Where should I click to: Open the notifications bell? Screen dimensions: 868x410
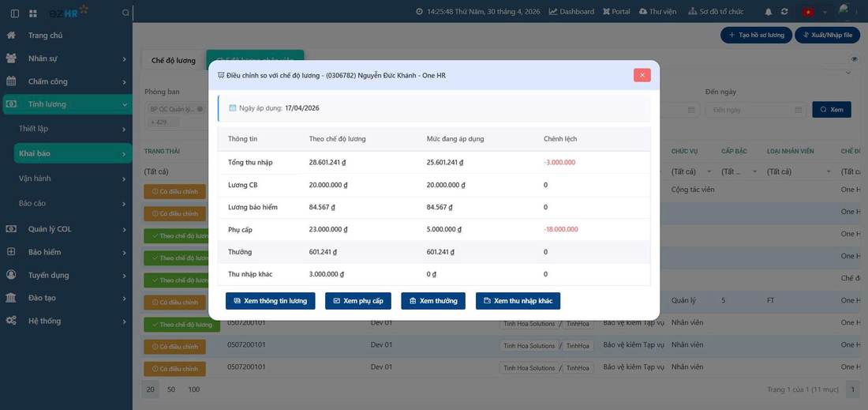pyautogui.click(x=769, y=12)
